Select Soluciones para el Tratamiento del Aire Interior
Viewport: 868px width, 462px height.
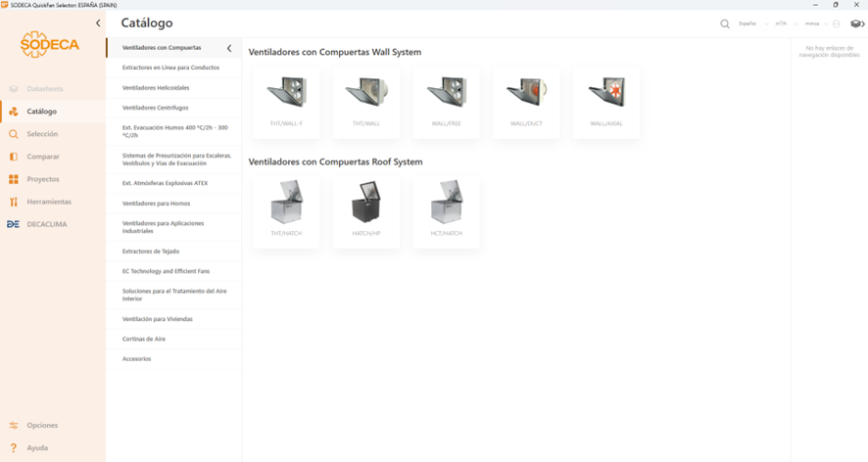click(173, 295)
